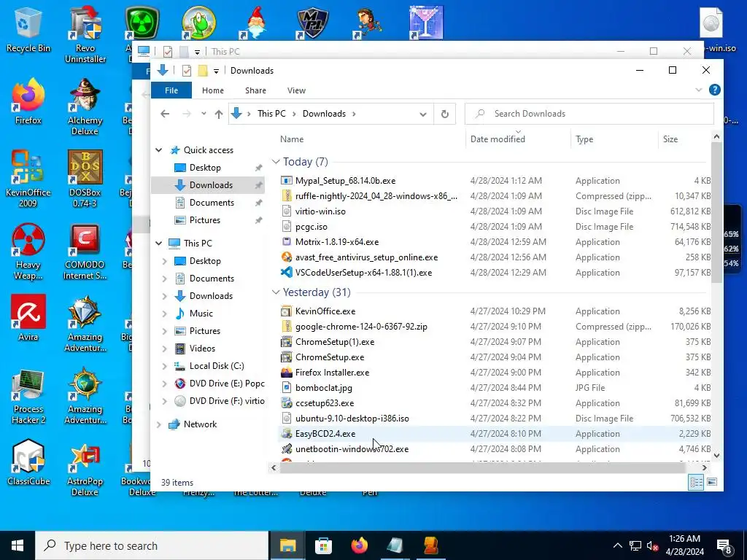Click Firefox icon in taskbar
The height and width of the screenshot is (560, 747).
360,545
